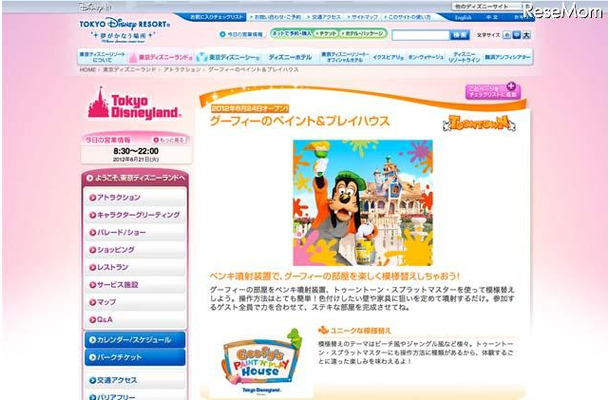Go to アトラクション in the breadcrumb
Viewport: 610px width, 400px height.
182,70
